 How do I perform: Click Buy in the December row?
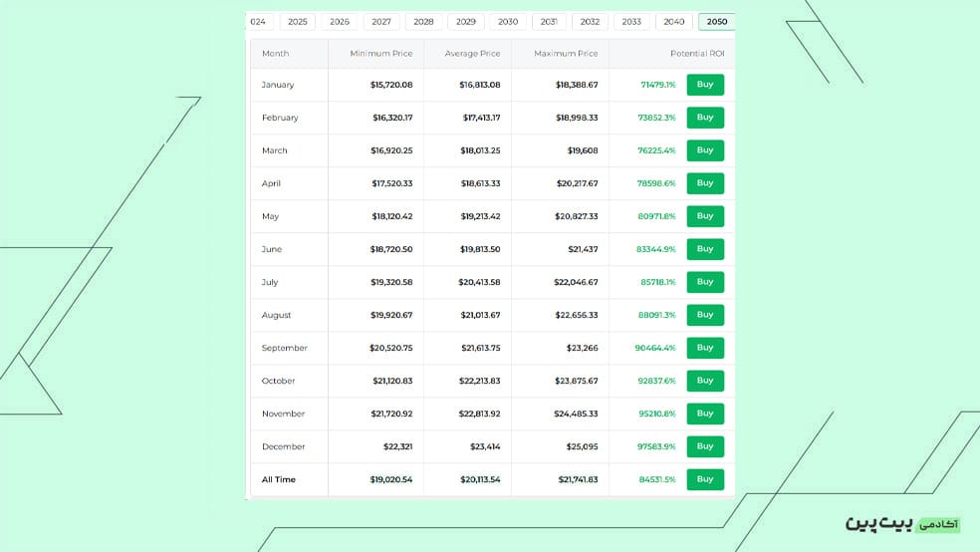click(705, 446)
